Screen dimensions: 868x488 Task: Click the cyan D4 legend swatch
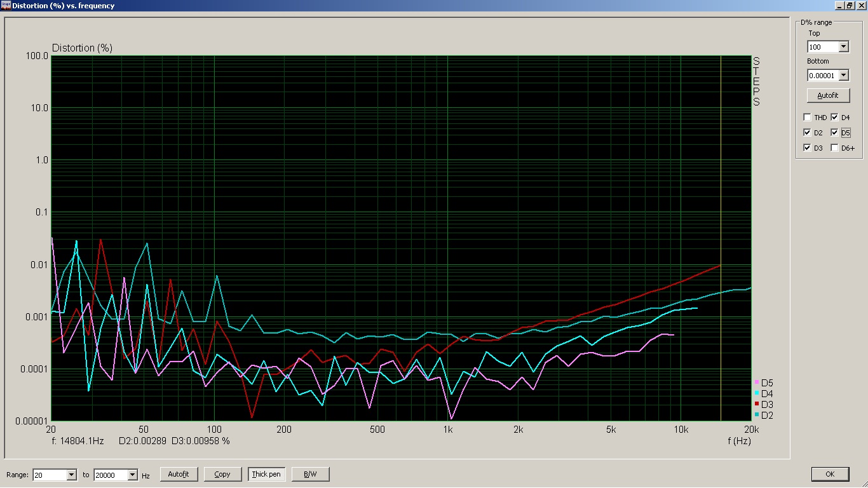tap(757, 393)
